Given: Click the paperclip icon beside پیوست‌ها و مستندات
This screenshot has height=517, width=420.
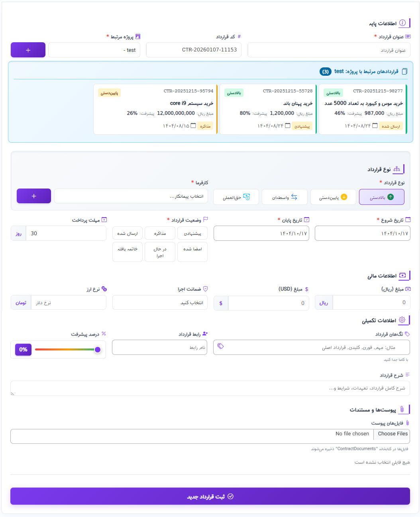Looking at the screenshot, I should point(403,409).
